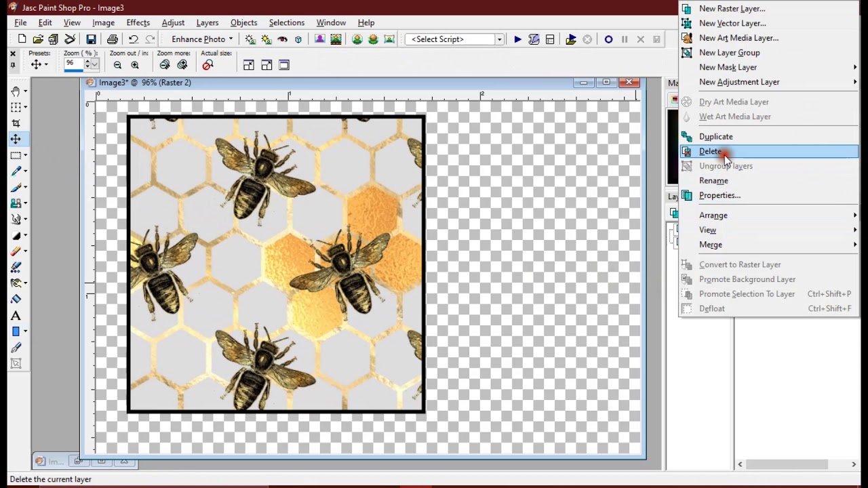Click the Zoom percent spinner arrows

[87, 64]
